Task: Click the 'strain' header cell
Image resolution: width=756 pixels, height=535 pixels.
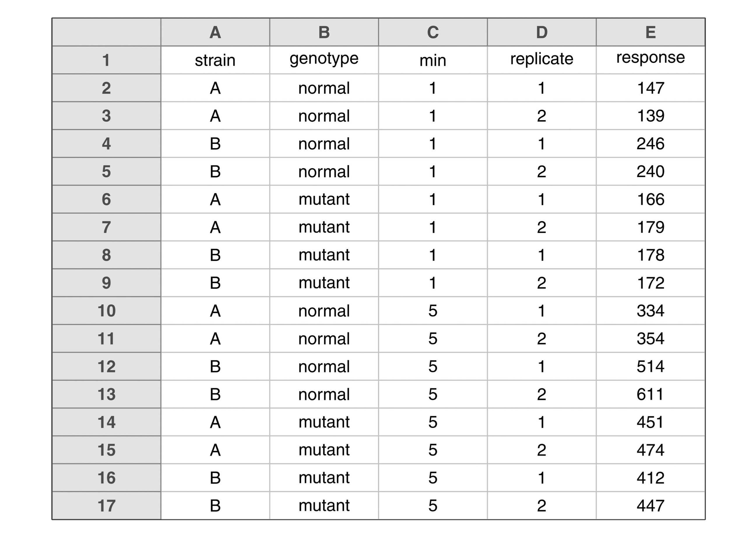Action: point(215,60)
